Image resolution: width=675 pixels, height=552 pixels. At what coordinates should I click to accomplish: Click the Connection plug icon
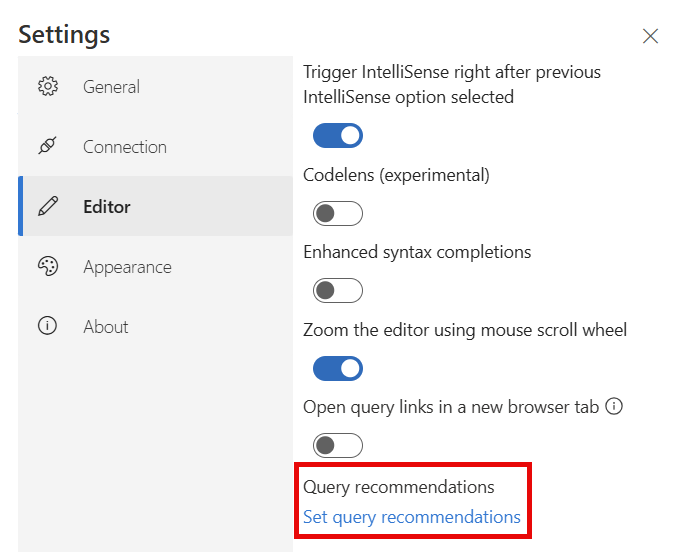pyautogui.click(x=47, y=146)
